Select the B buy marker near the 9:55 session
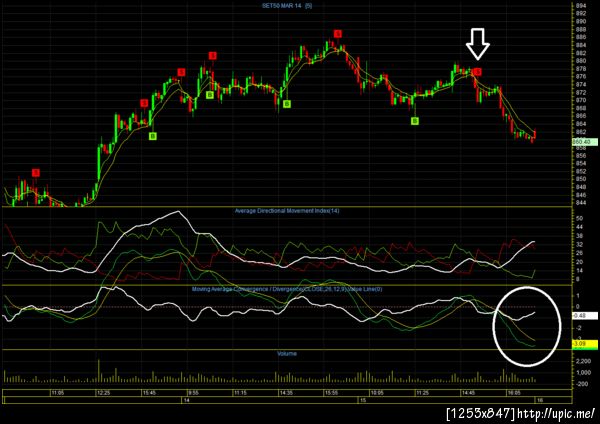Screen dimensions: 600x424 point(210,95)
